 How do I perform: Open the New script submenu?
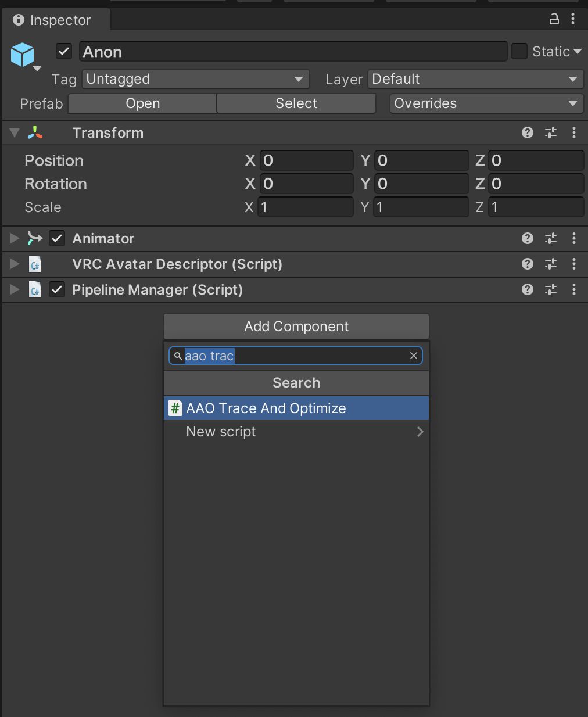pyautogui.click(x=296, y=432)
